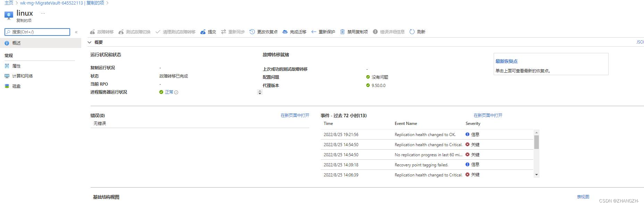Select event 'Replication health changed to OK.'

[x=425, y=134]
